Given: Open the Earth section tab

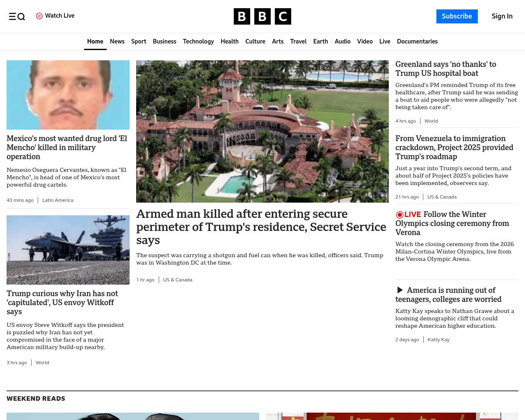Looking at the screenshot, I should tap(320, 41).
